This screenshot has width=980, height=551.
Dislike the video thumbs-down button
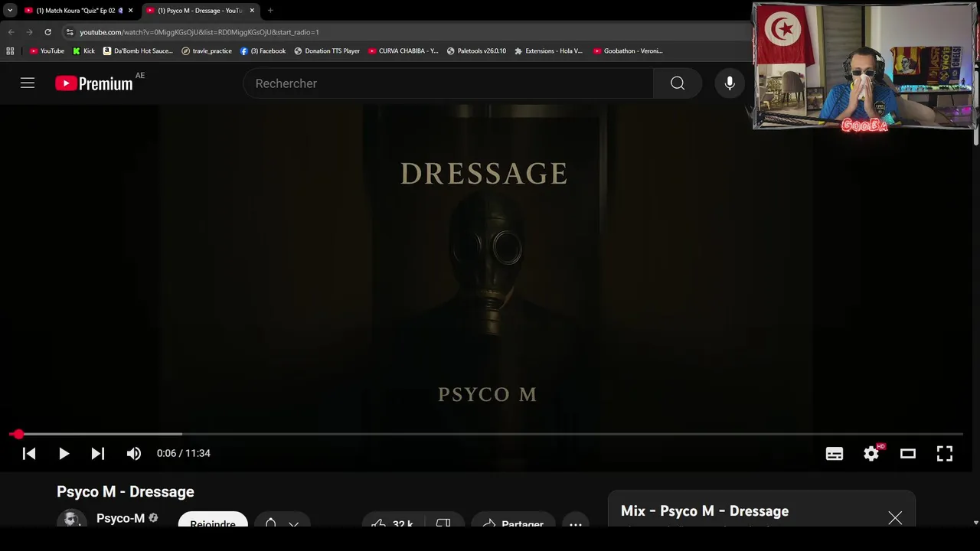pos(444,522)
